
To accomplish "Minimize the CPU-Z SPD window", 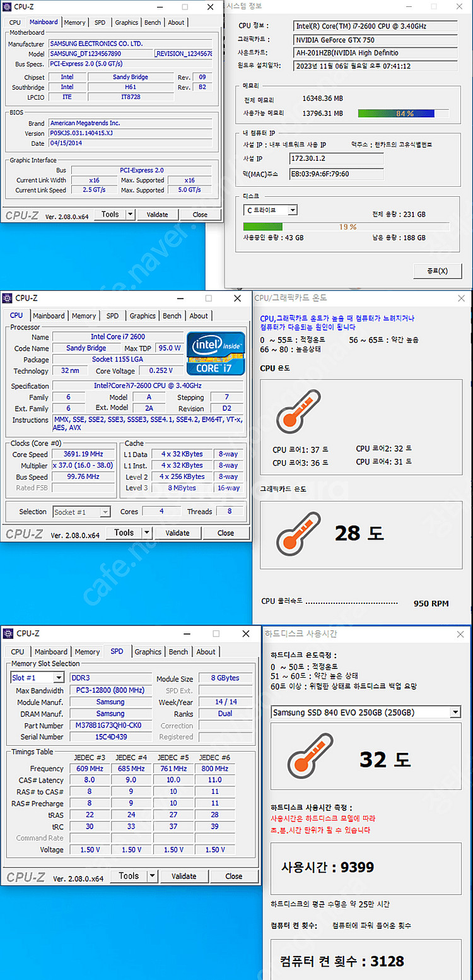I will click(187, 633).
